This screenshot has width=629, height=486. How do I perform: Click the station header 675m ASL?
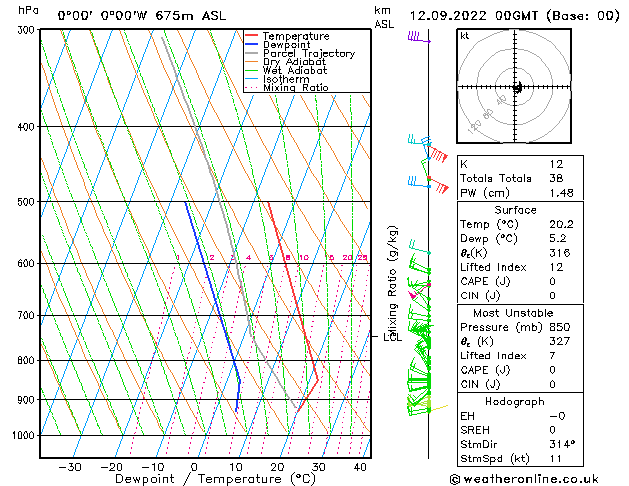click(191, 16)
